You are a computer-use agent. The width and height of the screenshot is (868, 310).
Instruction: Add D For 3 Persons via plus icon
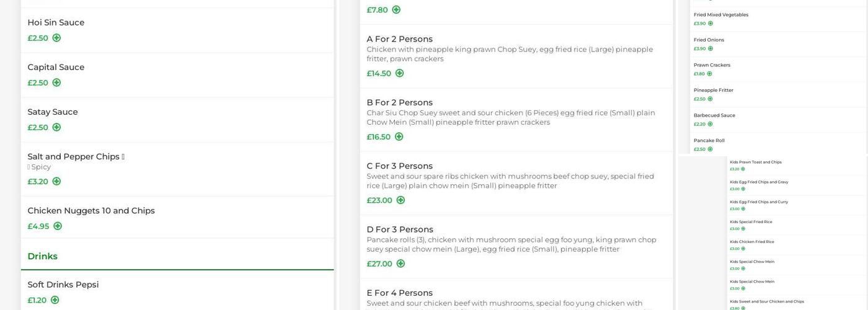pos(401,263)
